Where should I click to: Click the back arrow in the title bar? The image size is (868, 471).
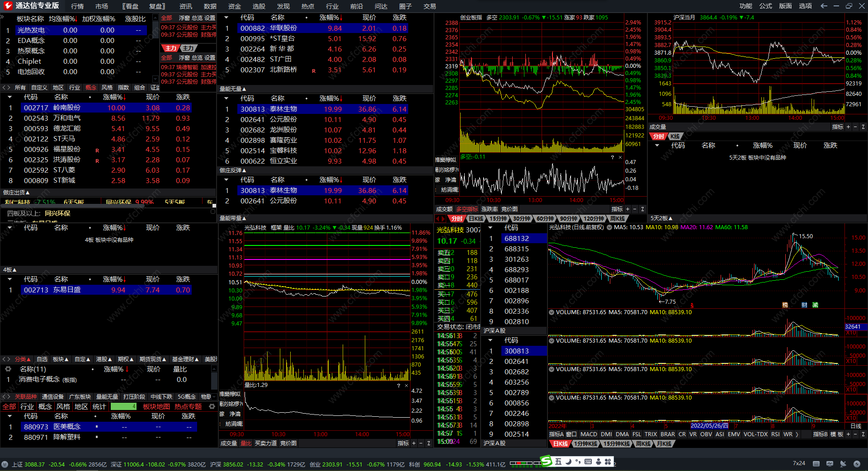click(824, 6)
